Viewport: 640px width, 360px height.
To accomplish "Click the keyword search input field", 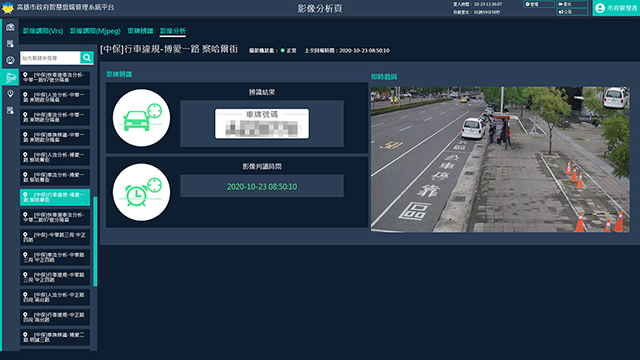I will [x=50, y=58].
